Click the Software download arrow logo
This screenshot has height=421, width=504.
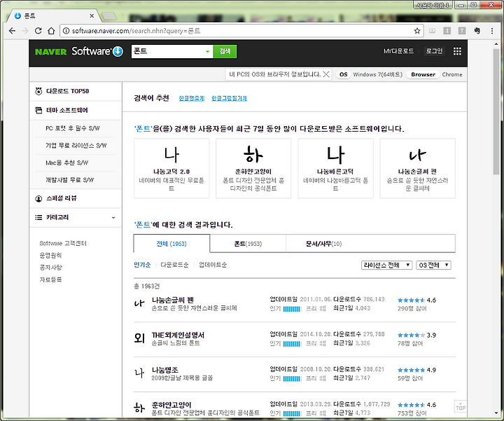coord(118,51)
